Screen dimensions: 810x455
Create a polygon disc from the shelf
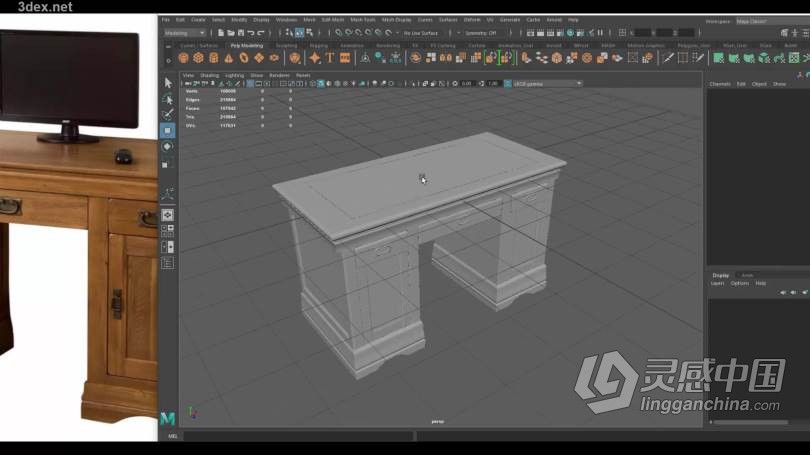(x=274, y=58)
